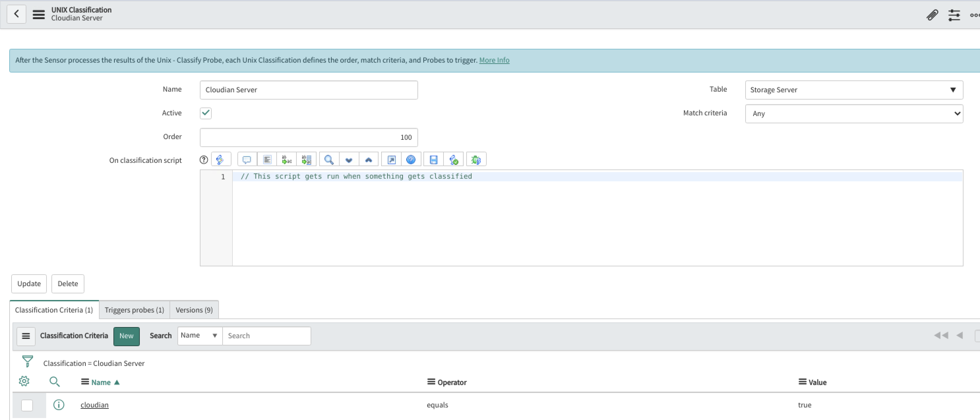Click the magnifier search icon in script toolbar
980x420 pixels.
click(x=329, y=160)
